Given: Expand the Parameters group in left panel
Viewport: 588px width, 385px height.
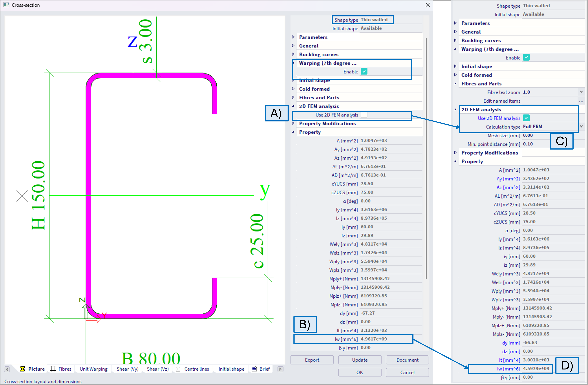Looking at the screenshot, I should click(x=293, y=37).
